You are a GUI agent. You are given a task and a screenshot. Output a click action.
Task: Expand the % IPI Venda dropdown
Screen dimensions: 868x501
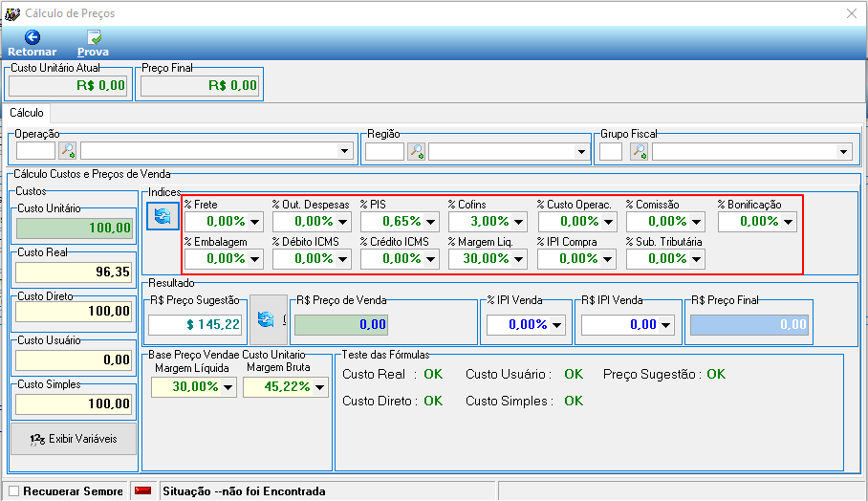557,325
